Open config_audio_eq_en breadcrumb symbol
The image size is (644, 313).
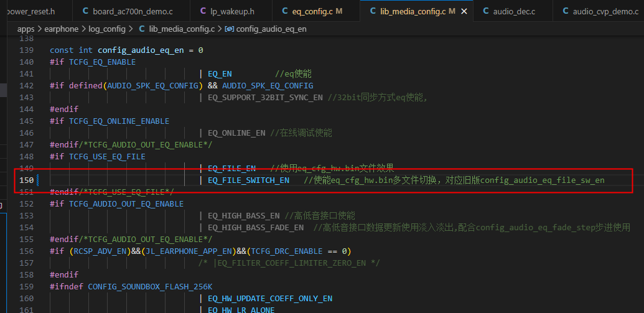pos(271,29)
